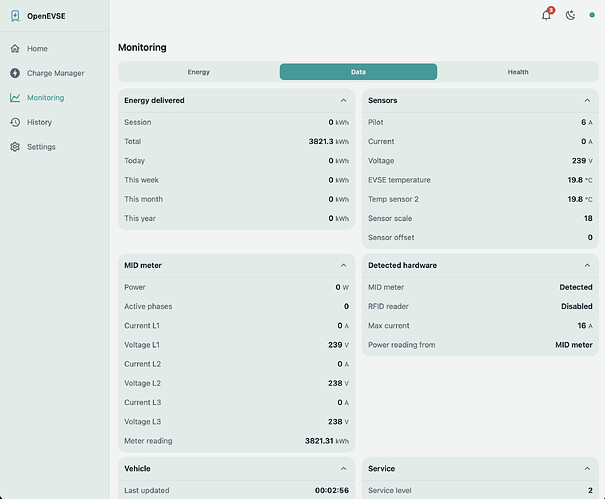
Task: Click the Power reading from label
Action: tap(401, 345)
